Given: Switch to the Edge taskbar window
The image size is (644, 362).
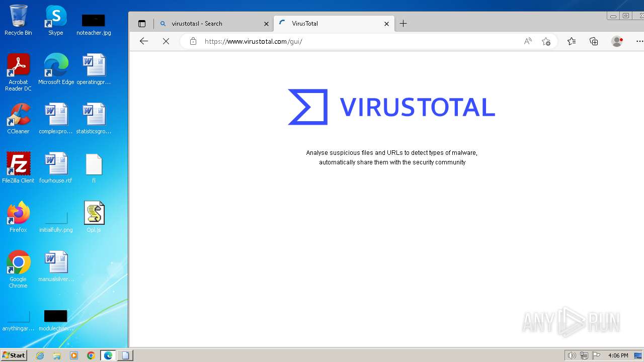Looking at the screenshot, I should click(x=108, y=355).
